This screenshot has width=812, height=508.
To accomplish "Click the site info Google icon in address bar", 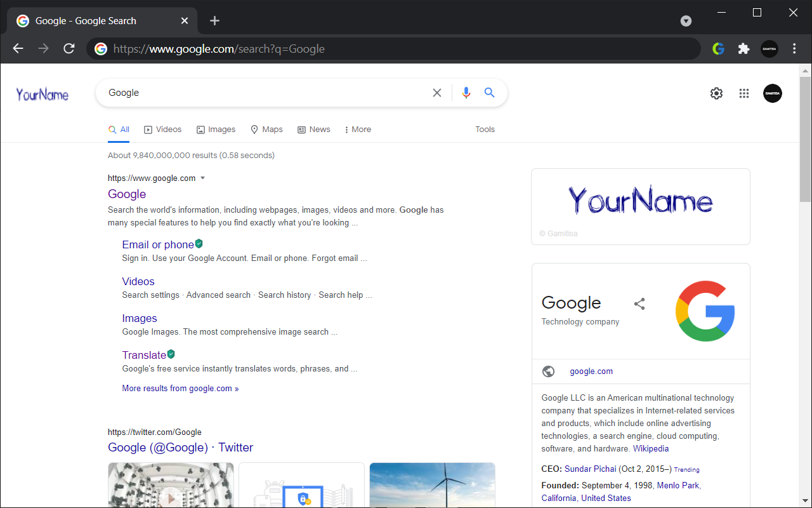I will click(x=100, y=49).
